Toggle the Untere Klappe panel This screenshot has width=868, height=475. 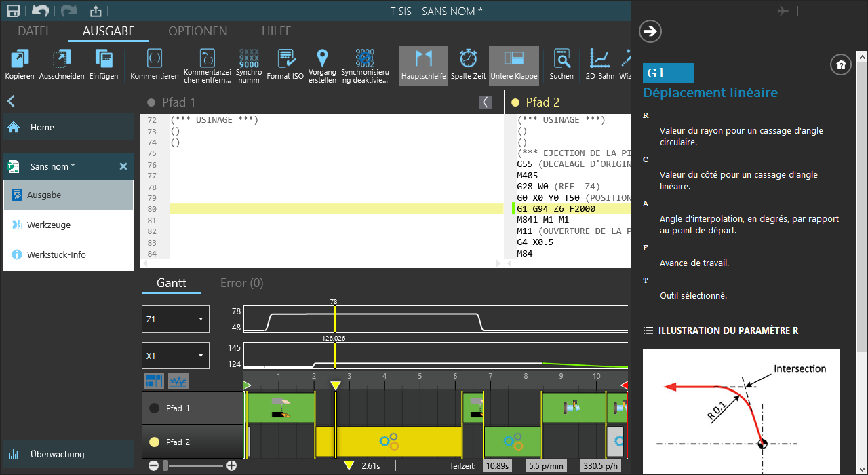(513, 65)
